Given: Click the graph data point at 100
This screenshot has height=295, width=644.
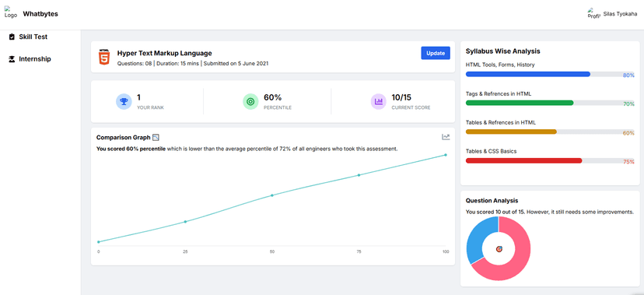Looking at the screenshot, I should pyautogui.click(x=446, y=155).
